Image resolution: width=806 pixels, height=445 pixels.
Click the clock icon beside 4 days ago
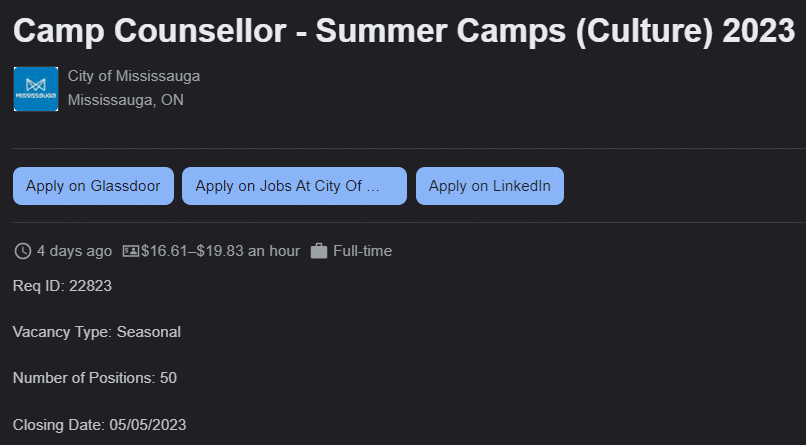(23, 251)
